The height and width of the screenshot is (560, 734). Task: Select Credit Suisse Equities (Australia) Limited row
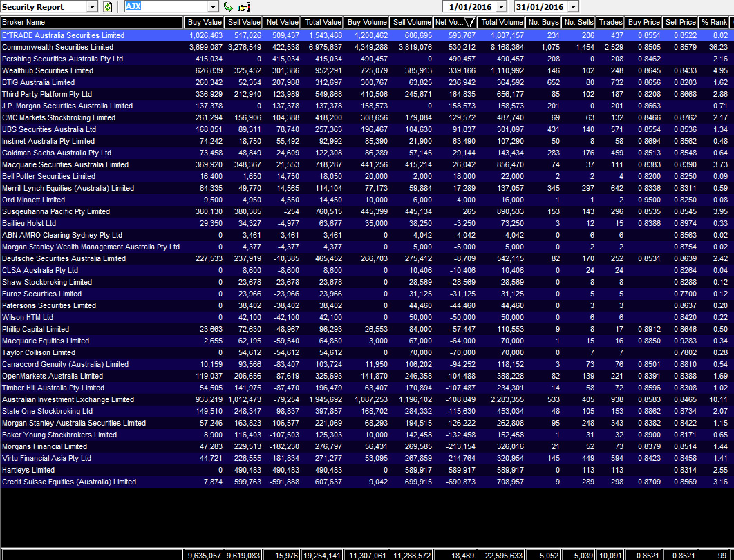367,482
